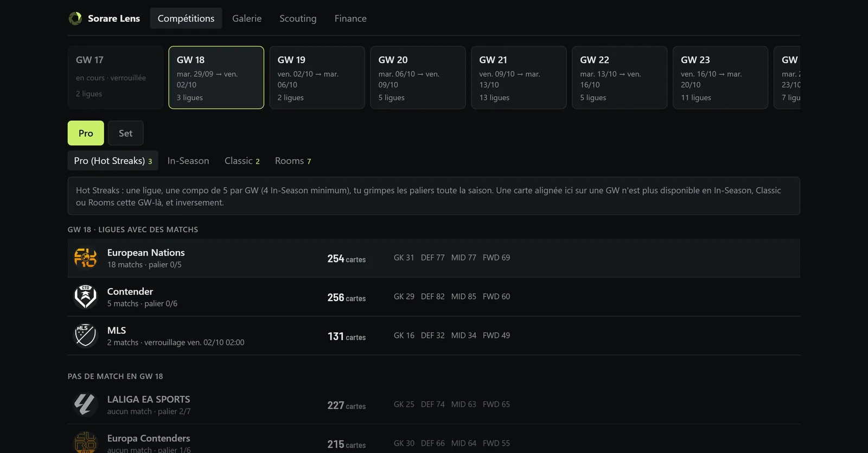The image size is (868, 453).
Task: Switch to the Compétitions tab
Action: [x=186, y=18]
